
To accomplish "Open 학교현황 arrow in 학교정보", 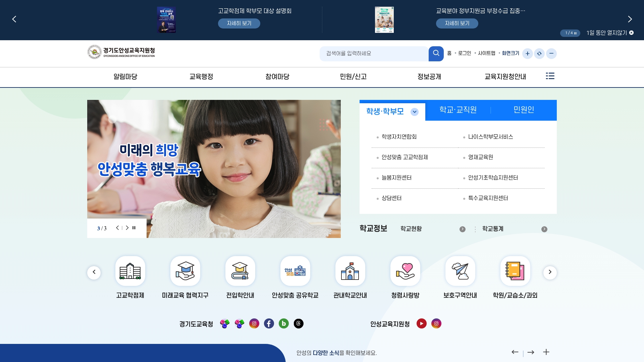I will (x=463, y=229).
